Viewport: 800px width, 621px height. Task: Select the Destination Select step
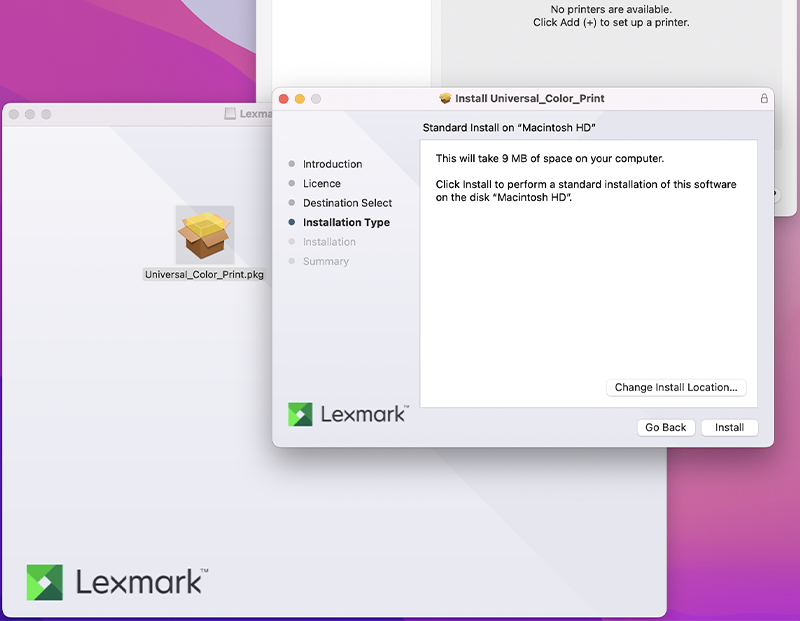(x=347, y=203)
